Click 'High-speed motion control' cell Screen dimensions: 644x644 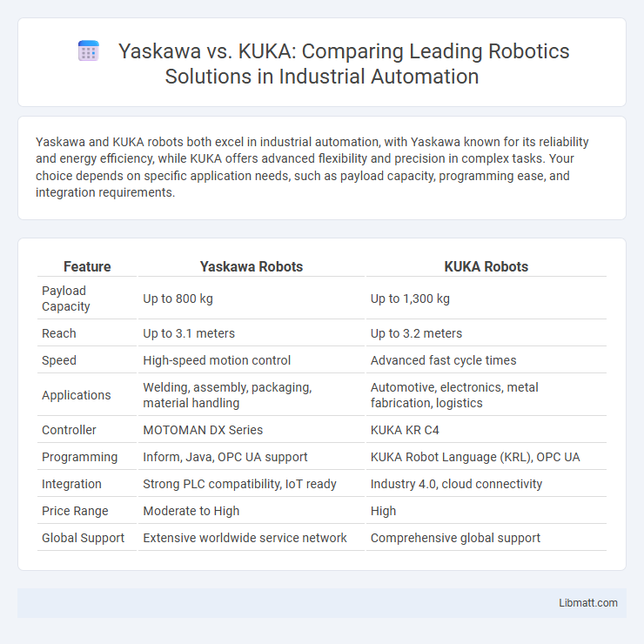[252, 360]
